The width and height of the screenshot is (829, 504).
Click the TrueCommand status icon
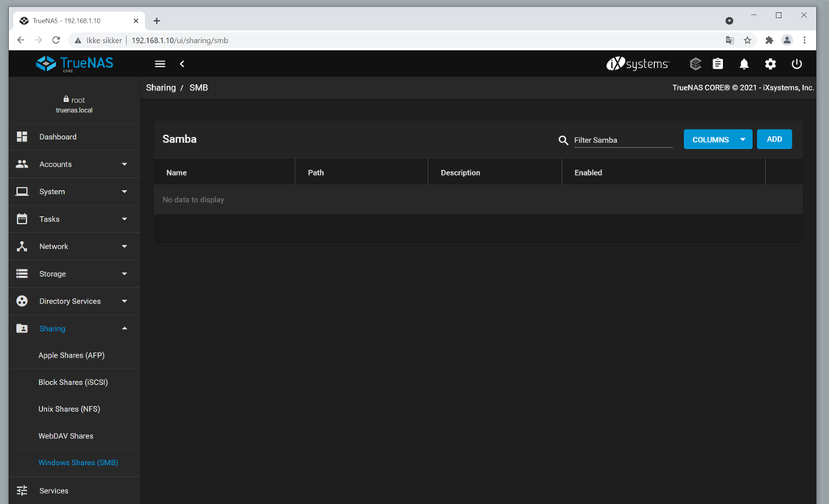[x=695, y=64]
